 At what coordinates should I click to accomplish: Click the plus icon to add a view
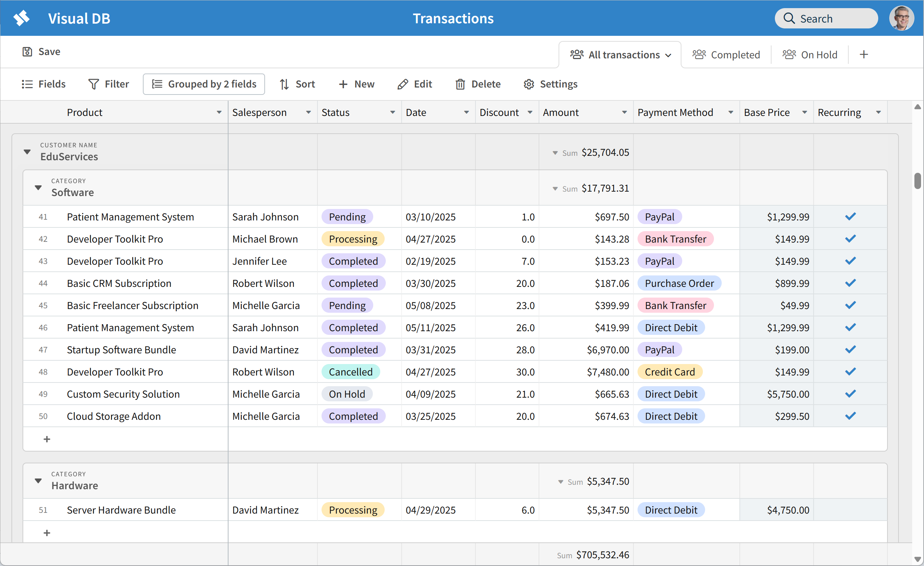pyautogui.click(x=863, y=54)
